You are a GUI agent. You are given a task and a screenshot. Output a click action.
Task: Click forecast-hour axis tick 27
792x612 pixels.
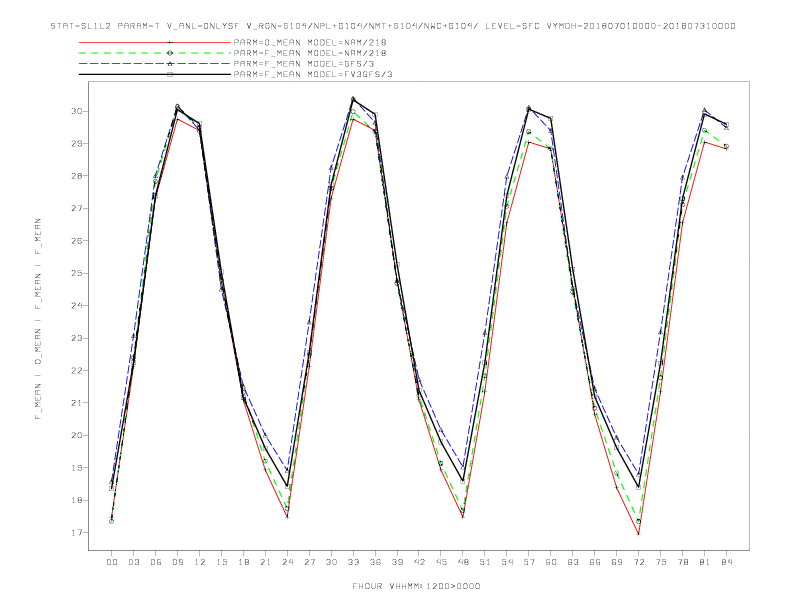309,562
